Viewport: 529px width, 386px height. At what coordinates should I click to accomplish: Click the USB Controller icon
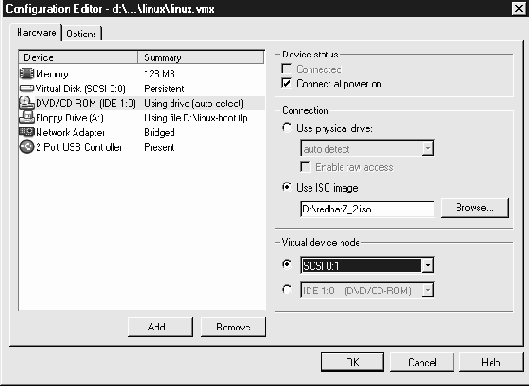27,147
